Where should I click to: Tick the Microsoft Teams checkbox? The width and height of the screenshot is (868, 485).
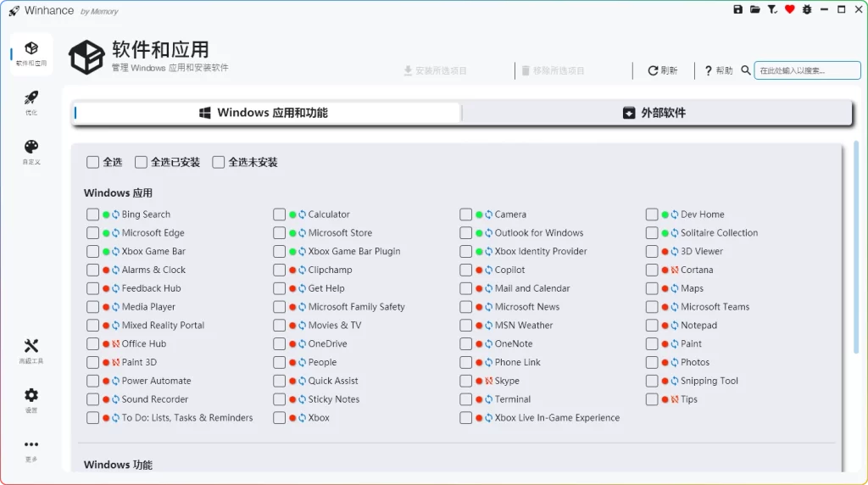tap(652, 307)
